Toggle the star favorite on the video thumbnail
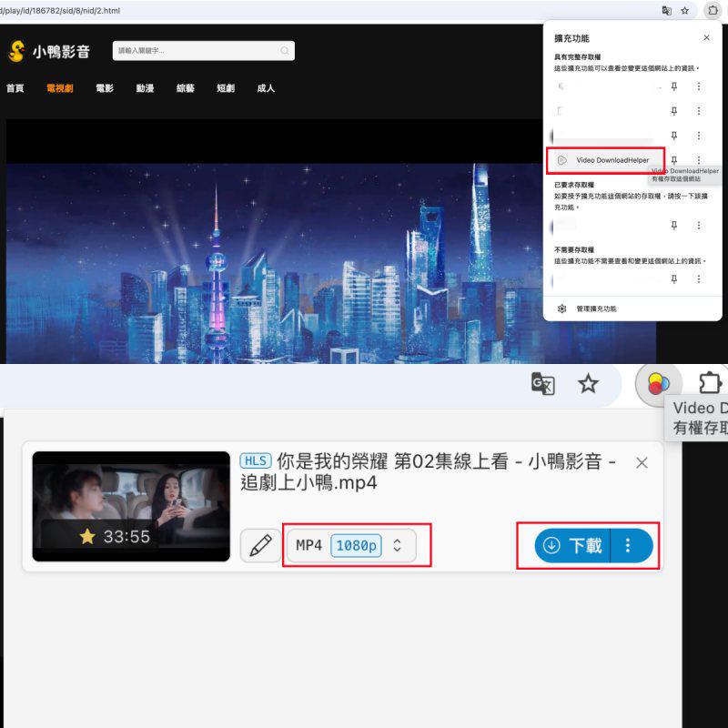728x728 pixels. pos(86,536)
